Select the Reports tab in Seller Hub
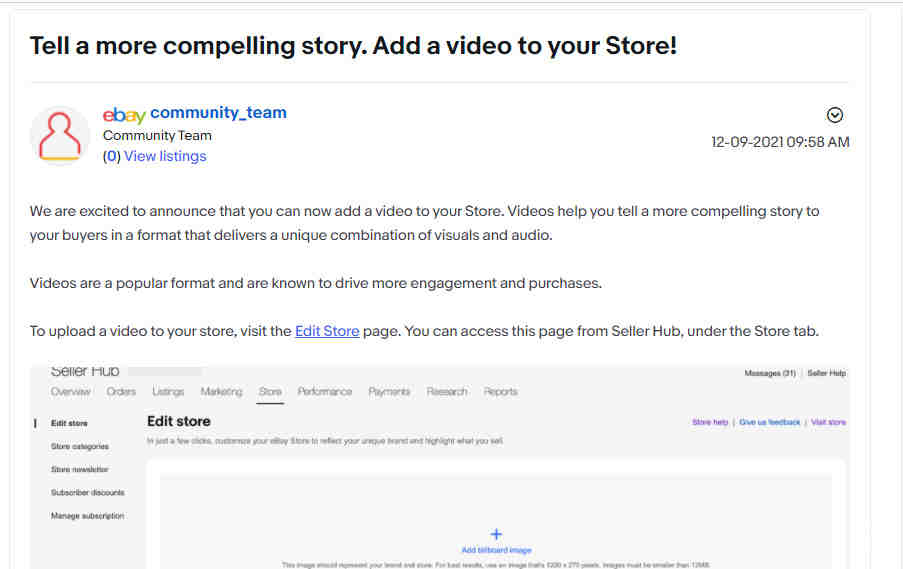 (500, 392)
